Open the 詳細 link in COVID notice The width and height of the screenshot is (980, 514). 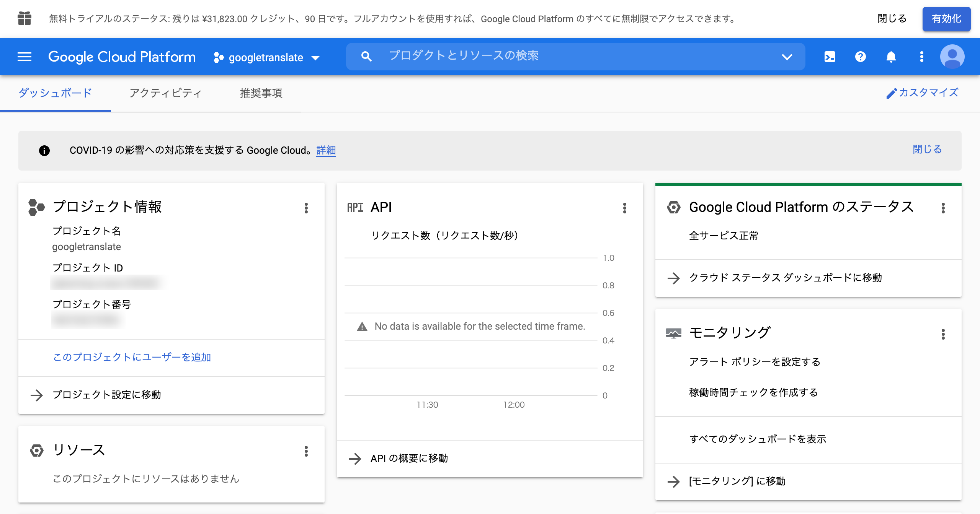(x=326, y=150)
